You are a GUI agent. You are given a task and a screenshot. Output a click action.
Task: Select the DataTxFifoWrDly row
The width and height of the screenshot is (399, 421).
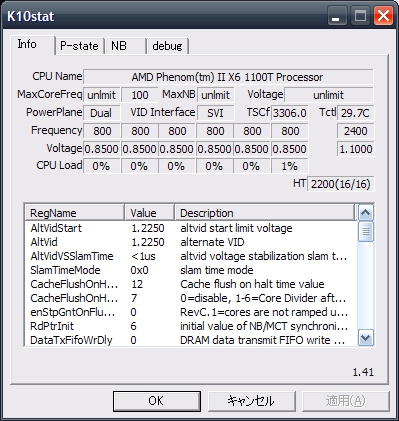click(191, 340)
